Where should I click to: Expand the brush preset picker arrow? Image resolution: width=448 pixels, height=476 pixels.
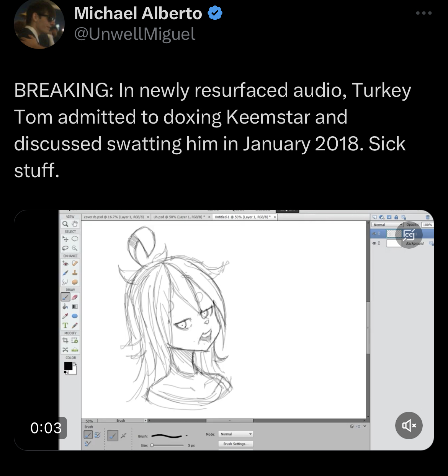click(x=186, y=436)
